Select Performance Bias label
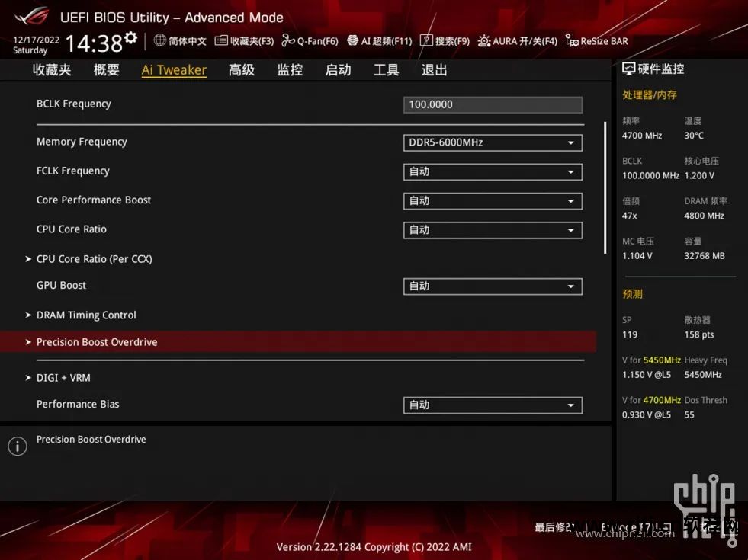748x560 pixels. pyautogui.click(x=78, y=404)
